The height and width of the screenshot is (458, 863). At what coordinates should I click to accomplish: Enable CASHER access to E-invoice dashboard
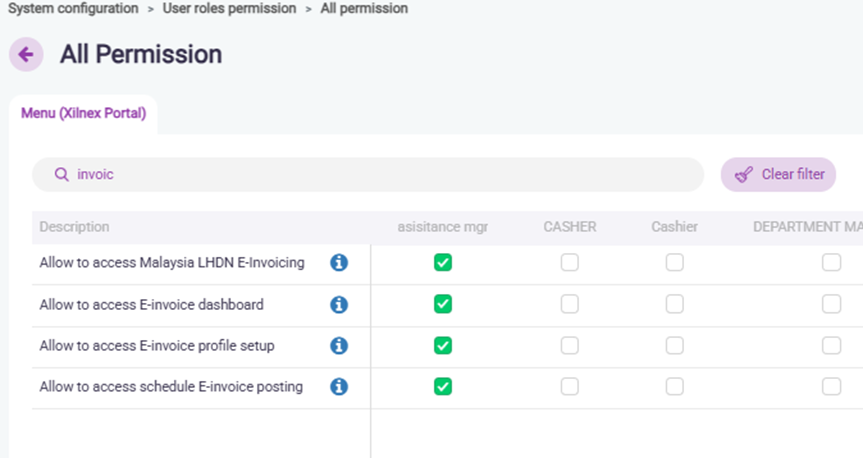(x=569, y=304)
